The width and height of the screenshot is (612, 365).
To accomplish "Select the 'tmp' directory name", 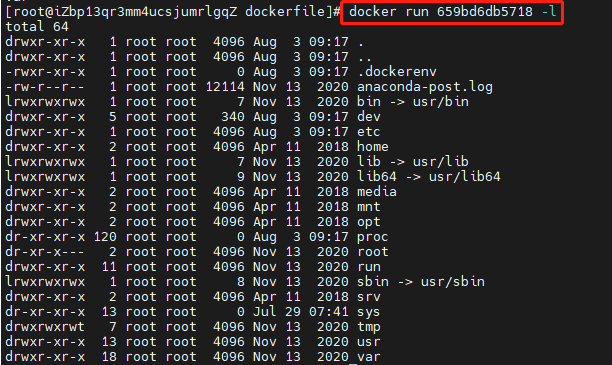I will tap(368, 327).
